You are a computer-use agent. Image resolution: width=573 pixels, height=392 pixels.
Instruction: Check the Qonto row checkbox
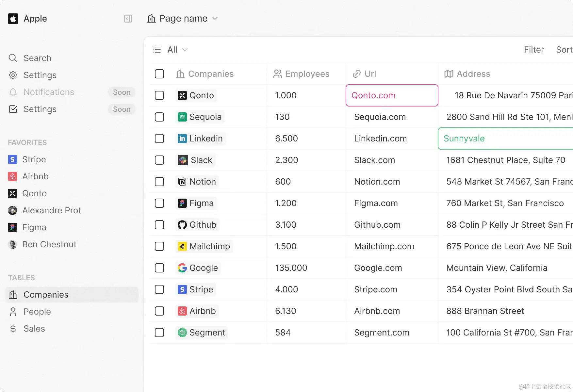click(159, 95)
